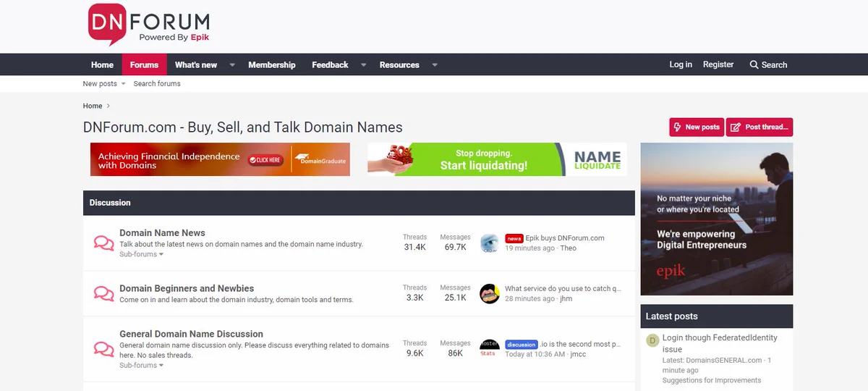Open 'What service do you use to catch' thread
The image size is (868, 391).
pyautogui.click(x=563, y=288)
